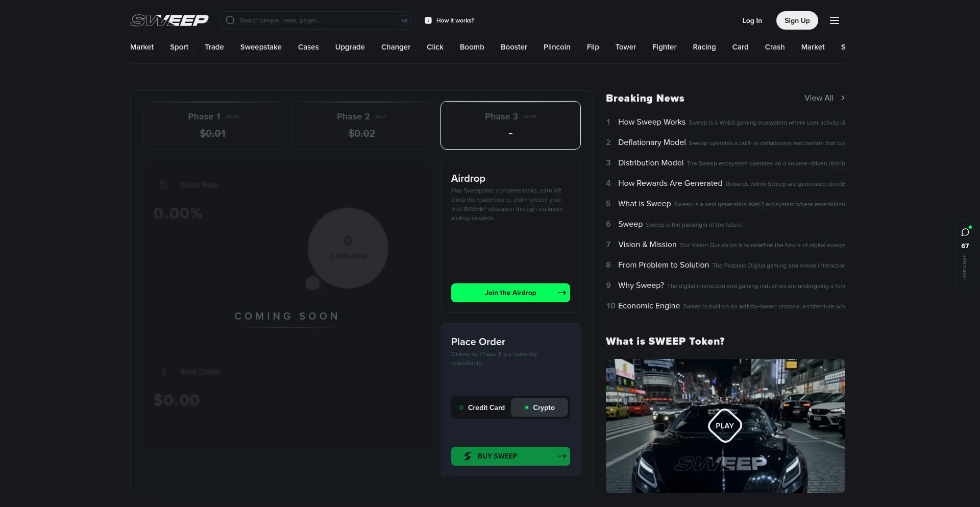Open the Racing game
980x507 pixels.
[704, 47]
